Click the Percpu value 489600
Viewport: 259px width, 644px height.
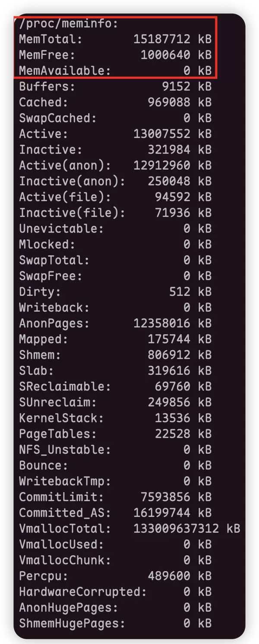pyautogui.click(x=169, y=576)
